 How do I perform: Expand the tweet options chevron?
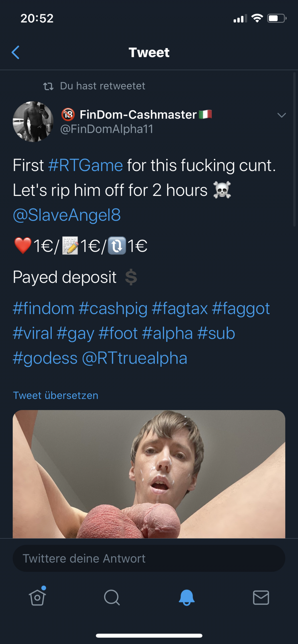pos(281,115)
